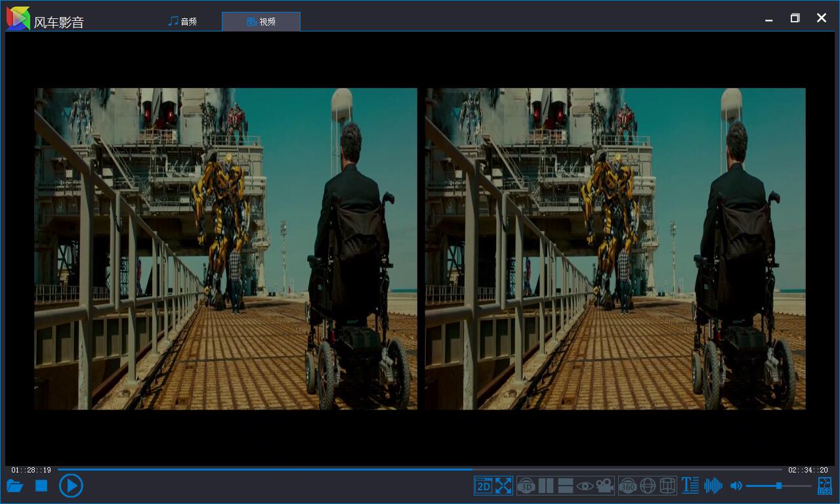Select side-by-side 3D layout
Image resolution: width=840 pixels, height=504 pixels.
coord(546,486)
